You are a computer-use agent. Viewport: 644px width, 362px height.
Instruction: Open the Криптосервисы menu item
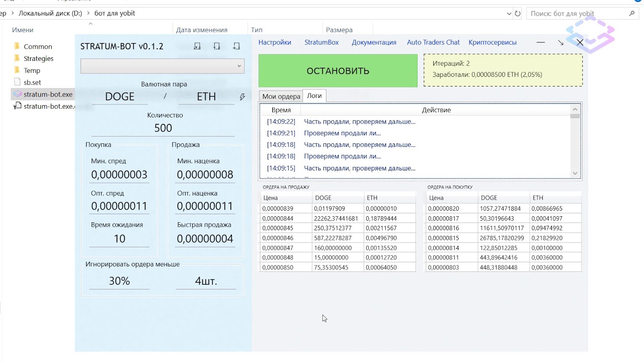(493, 42)
